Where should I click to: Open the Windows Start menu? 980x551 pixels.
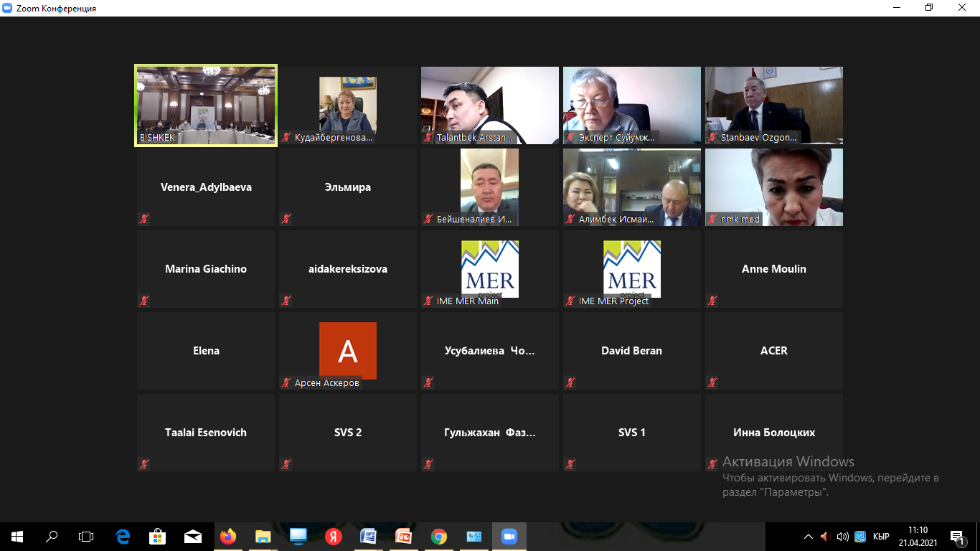[x=17, y=536]
